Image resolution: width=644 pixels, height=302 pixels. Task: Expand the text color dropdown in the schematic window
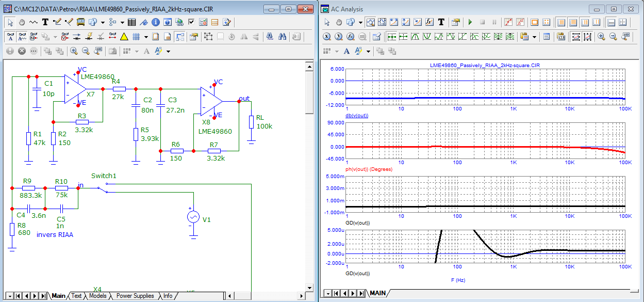click(x=168, y=51)
